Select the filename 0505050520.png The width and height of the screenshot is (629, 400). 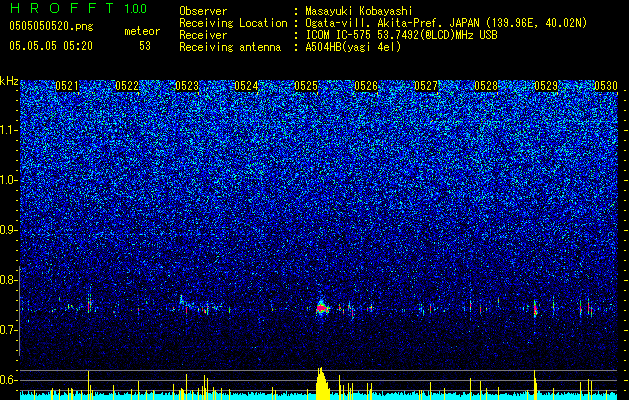51,26
